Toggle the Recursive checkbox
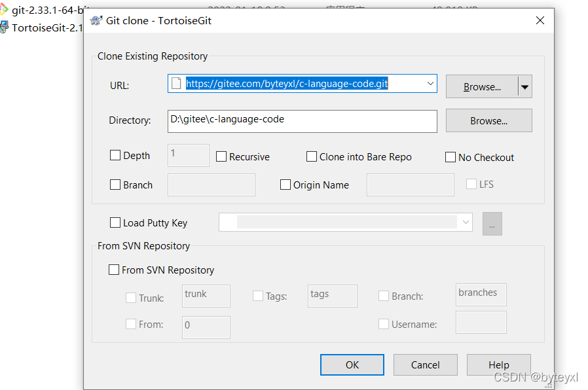This screenshot has width=588, height=390. (x=221, y=156)
